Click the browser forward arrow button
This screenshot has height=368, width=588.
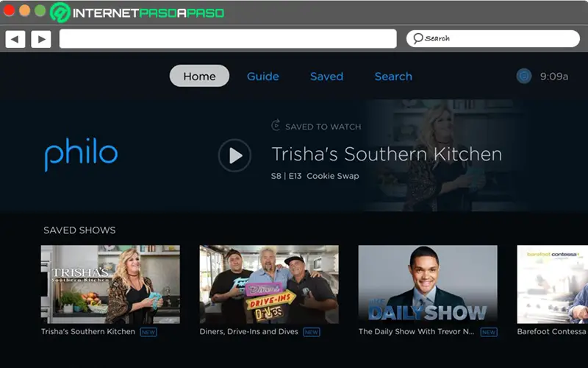(41, 39)
